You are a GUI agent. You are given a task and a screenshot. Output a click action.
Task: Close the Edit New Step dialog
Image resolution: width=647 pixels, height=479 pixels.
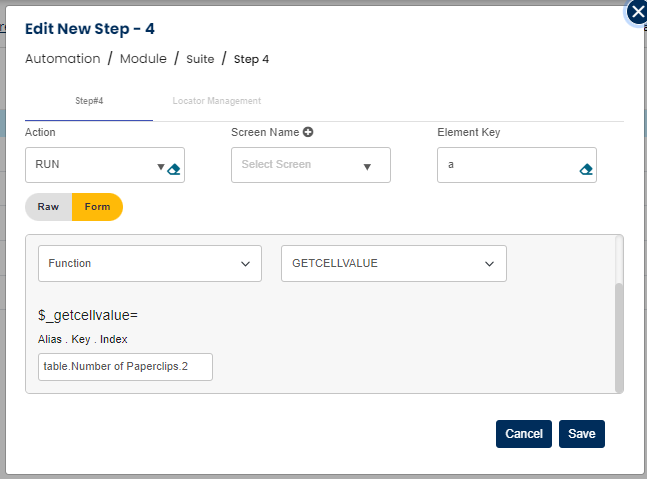pos(637,12)
